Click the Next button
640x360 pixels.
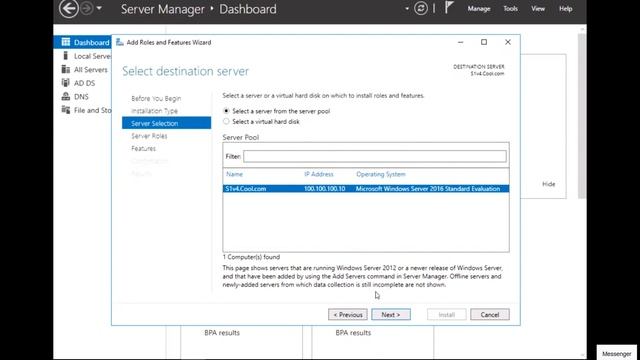click(x=391, y=315)
